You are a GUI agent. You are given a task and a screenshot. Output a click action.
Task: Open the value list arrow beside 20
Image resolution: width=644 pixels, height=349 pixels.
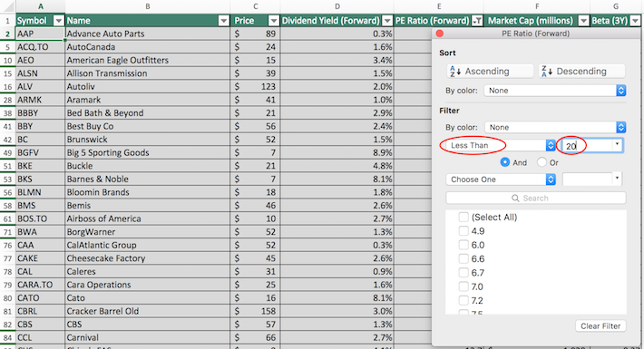[617, 144]
